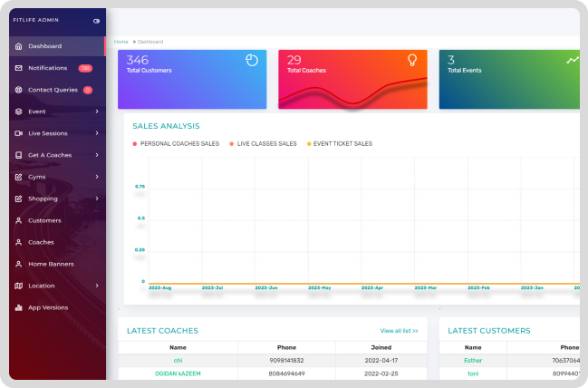The height and width of the screenshot is (388, 588).
Task: Click the Gyms edit icon
Action: tap(18, 177)
